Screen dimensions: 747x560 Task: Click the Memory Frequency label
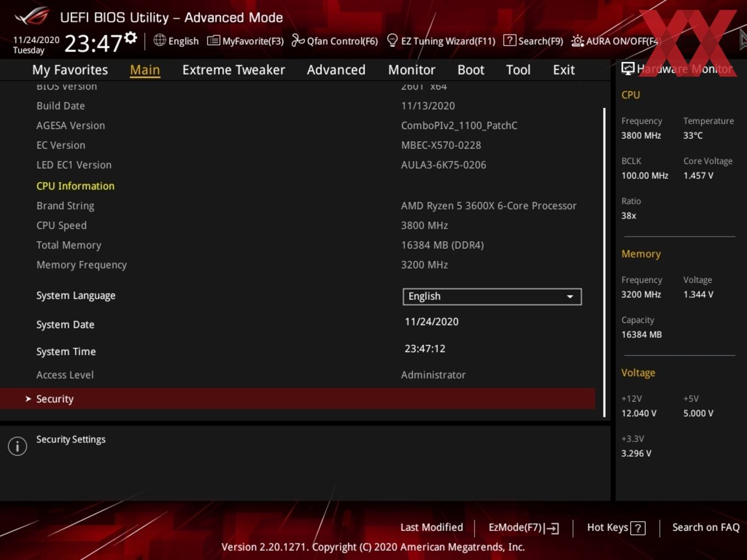pyautogui.click(x=81, y=265)
